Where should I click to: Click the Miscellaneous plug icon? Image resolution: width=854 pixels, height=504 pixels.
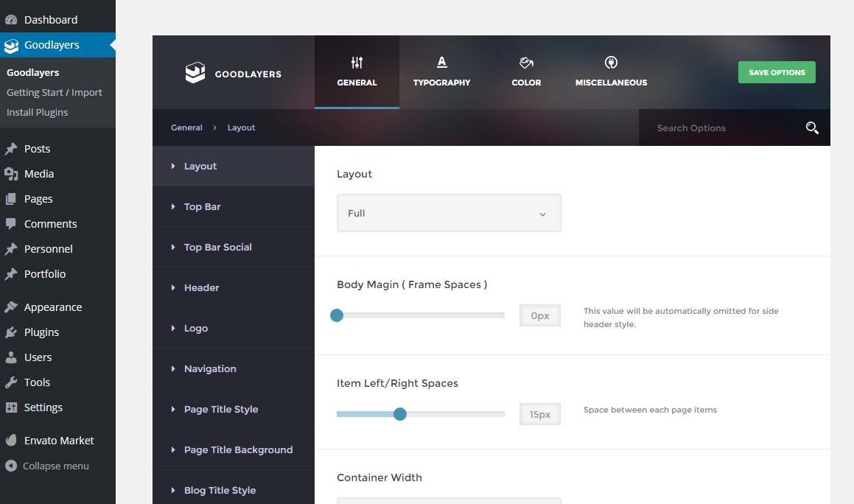611,63
